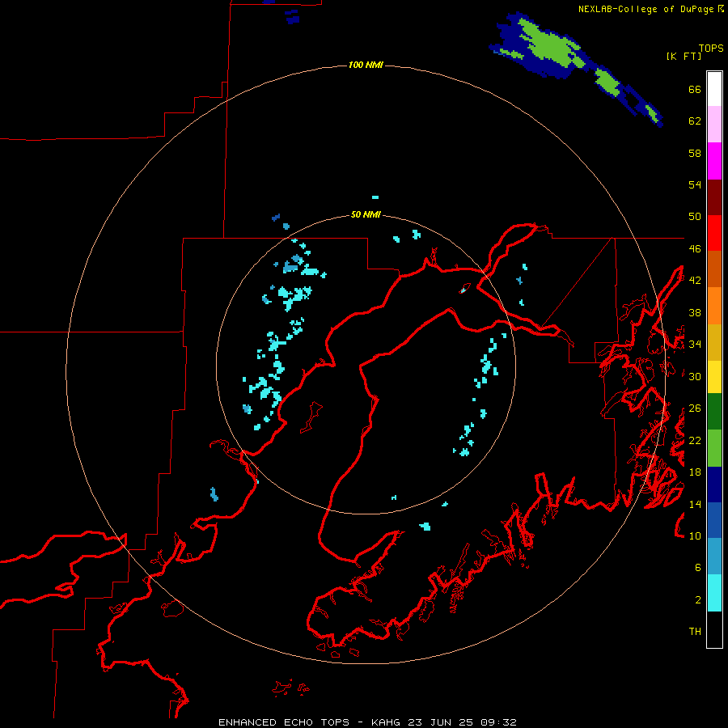Click the '09:32' timestamp
The width and height of the screenshot is (728, 728).
497,722
